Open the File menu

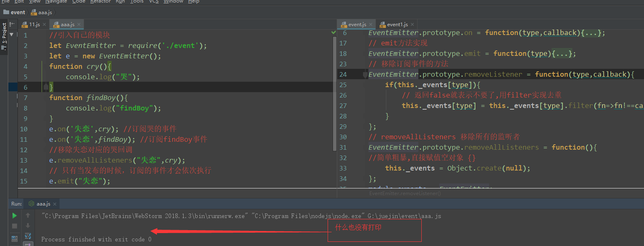[x=5, y=2]
